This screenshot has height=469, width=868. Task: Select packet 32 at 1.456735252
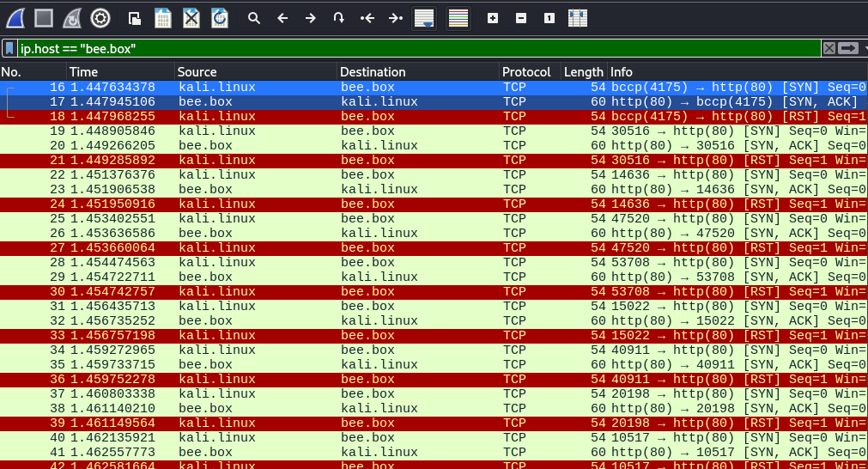[434, 320]
